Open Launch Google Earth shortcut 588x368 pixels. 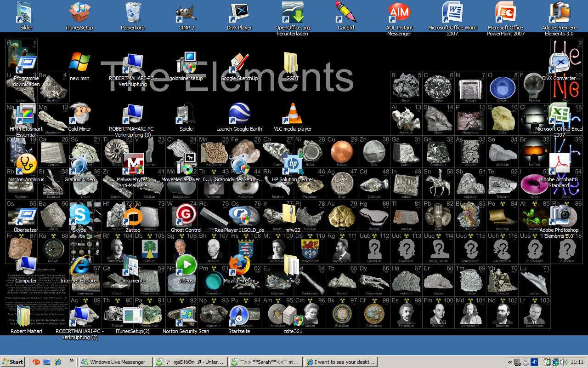(x=239, y=115)
